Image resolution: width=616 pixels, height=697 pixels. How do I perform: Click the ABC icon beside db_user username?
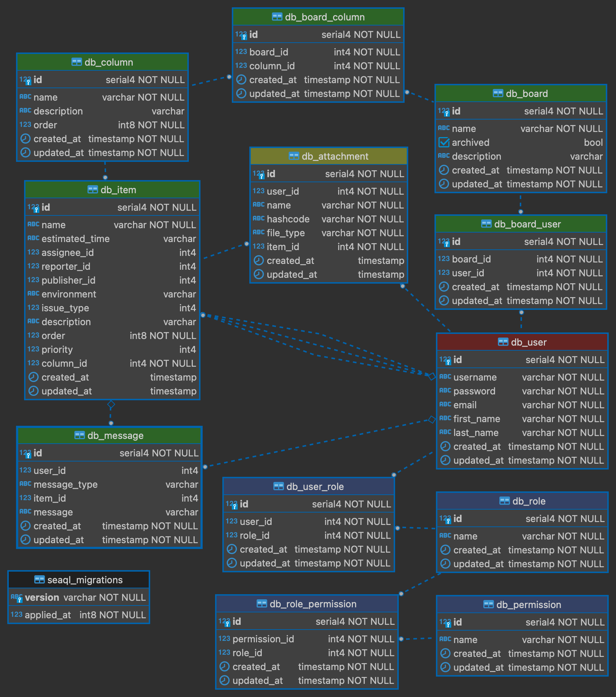445,377
